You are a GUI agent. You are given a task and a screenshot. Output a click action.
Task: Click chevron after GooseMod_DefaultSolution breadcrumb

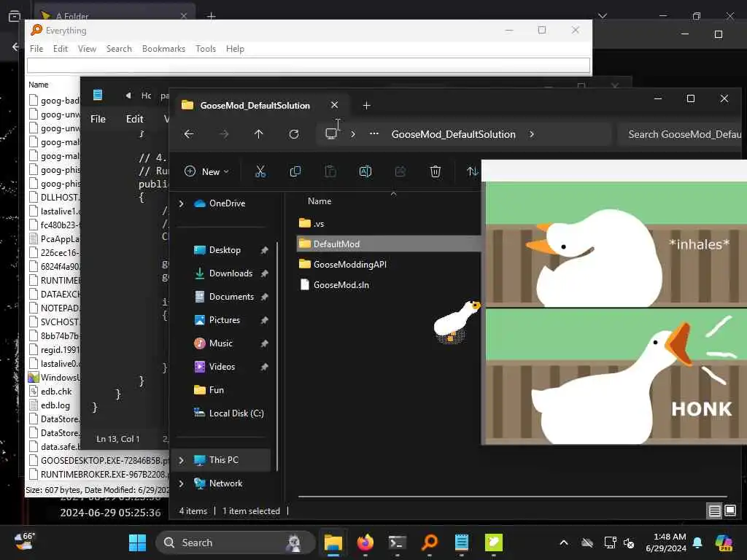click(x=532, y=134)
